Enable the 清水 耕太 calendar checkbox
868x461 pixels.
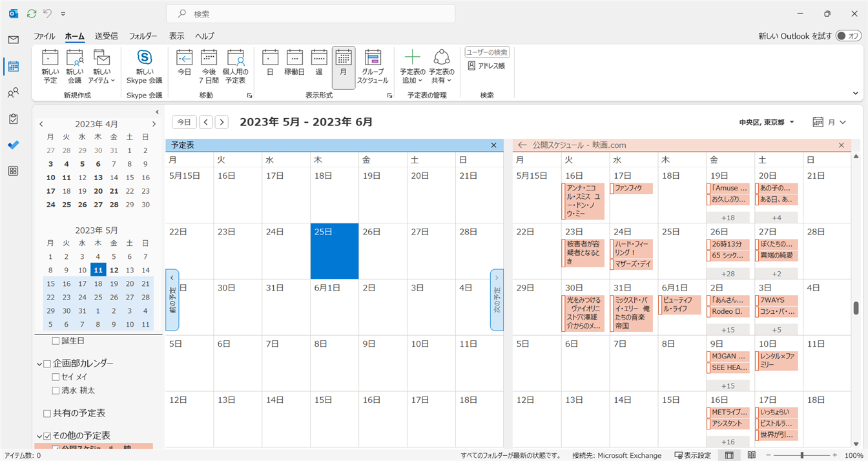[x=56, y=391]
